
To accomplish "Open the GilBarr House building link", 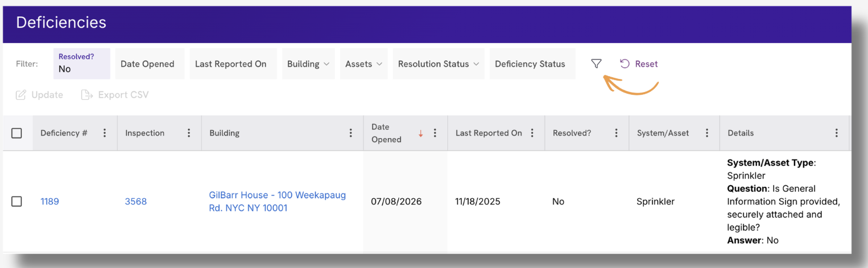I will pyautogui.click(x=278, y=202).
